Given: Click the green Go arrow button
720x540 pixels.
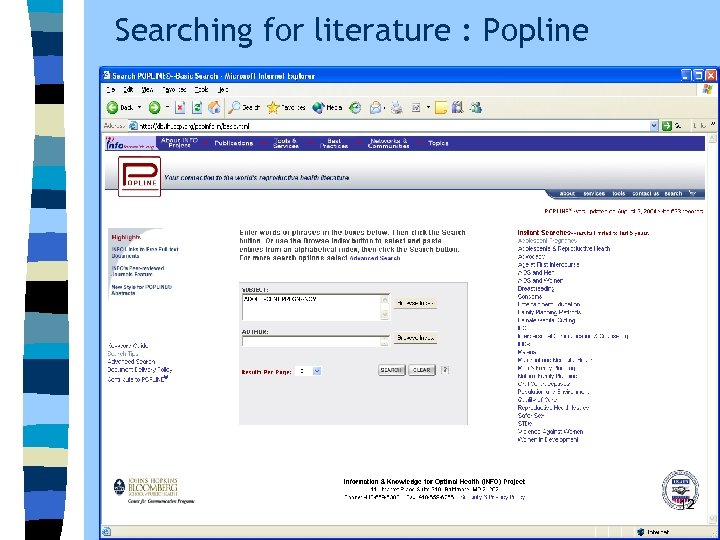Looking at the screenshot, I should coord(667,126).
